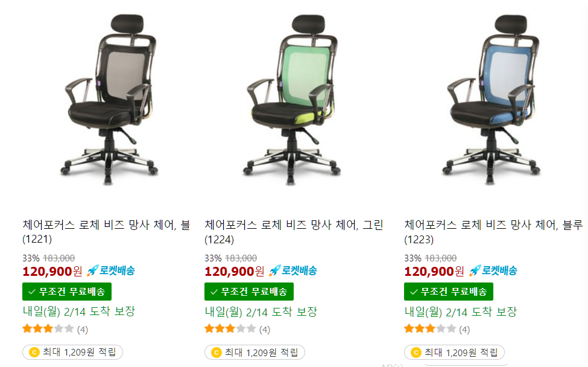Image resolution: width=588 pixels, height=367 pixels.
Task: Click the free shipping badge on the blue chair
Action: click(449, 292)
